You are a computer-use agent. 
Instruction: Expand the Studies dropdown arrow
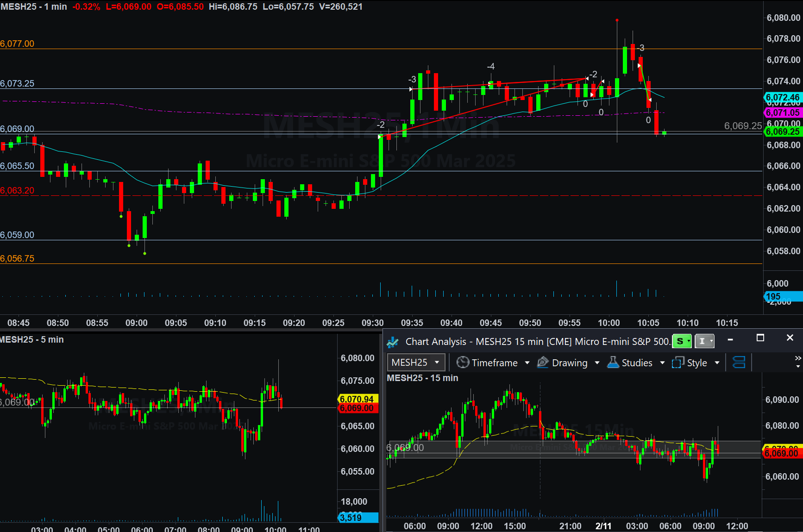[662, 363]
